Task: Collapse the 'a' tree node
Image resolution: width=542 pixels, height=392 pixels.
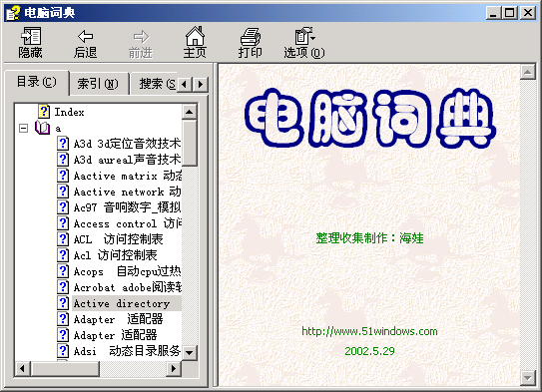Action: [24, 129]
